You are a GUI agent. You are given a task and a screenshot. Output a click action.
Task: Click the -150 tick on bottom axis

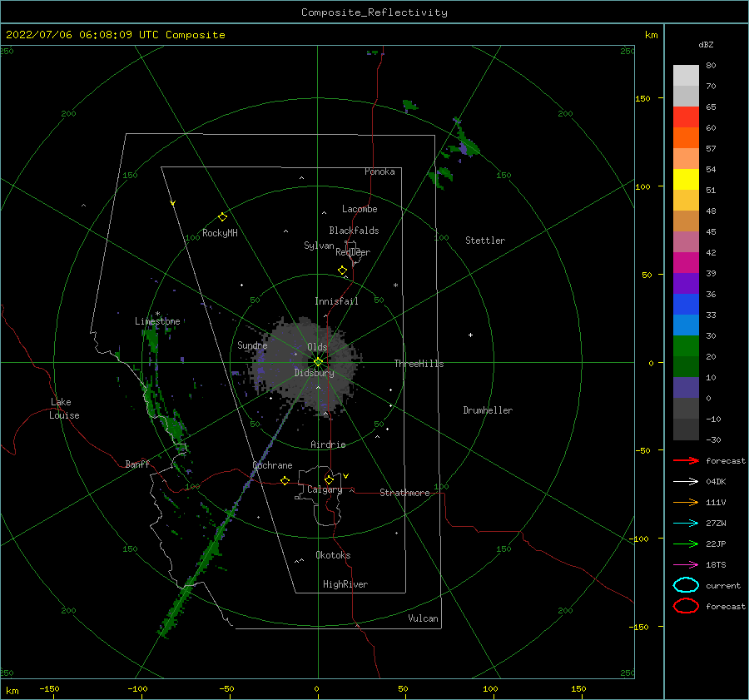pyautogui.click(x=49, y=688)
